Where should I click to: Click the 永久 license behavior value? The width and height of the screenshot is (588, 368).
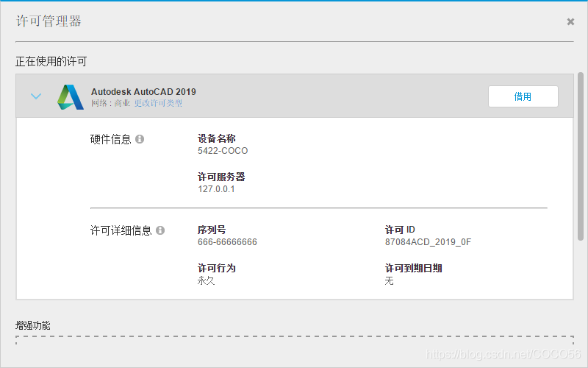coord(206,280)
